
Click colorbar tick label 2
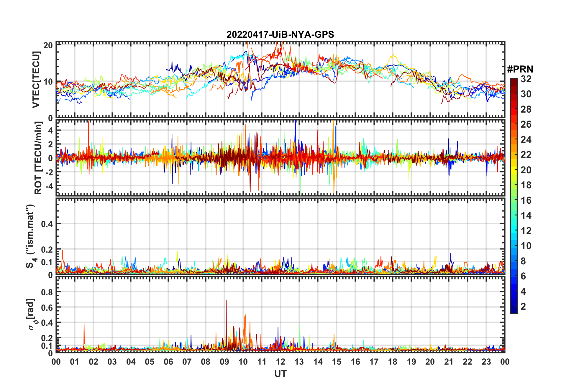(x=523, y=307)
